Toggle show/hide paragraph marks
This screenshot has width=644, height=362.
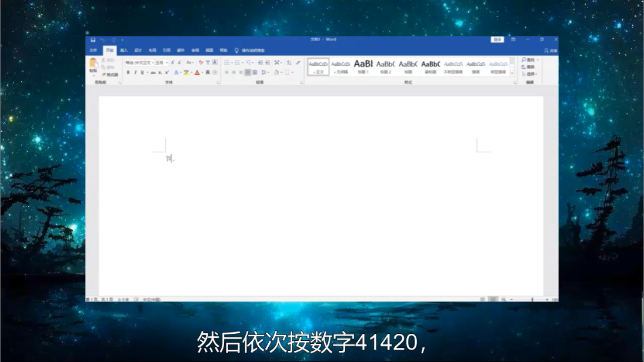pos(298,62)
